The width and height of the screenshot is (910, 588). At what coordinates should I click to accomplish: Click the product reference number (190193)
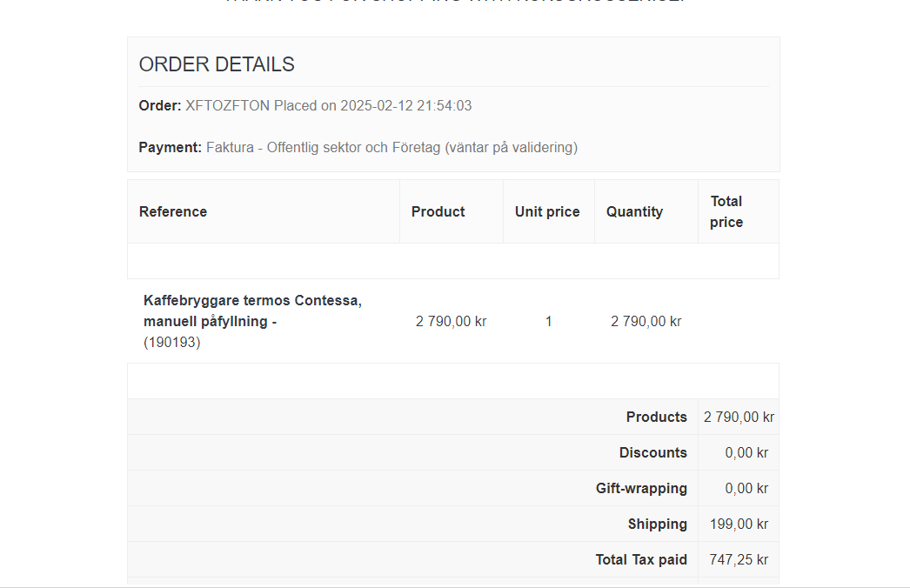[172, 343]
